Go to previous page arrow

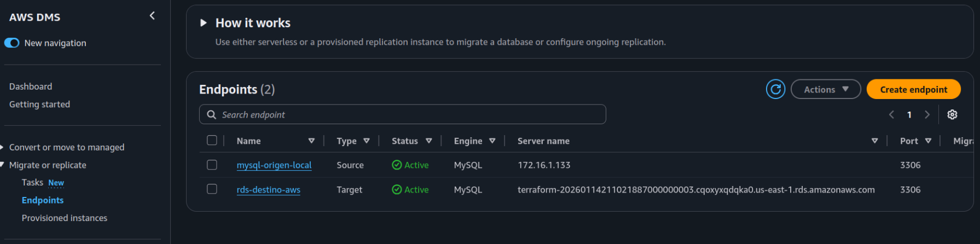[x=891, y=114]
